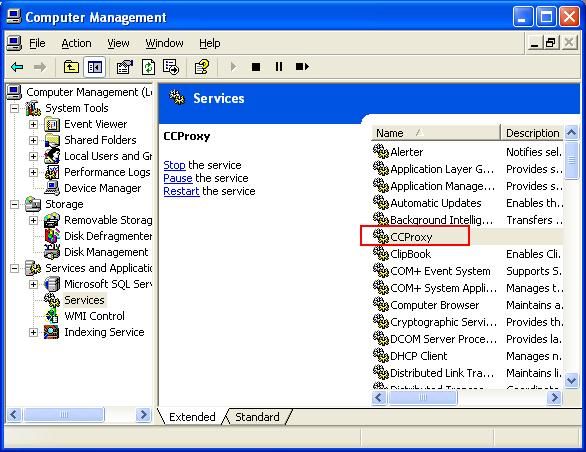Screen dimensions: 586x452
Task: Select the Shared Folders icon
Action: point(52,140)
